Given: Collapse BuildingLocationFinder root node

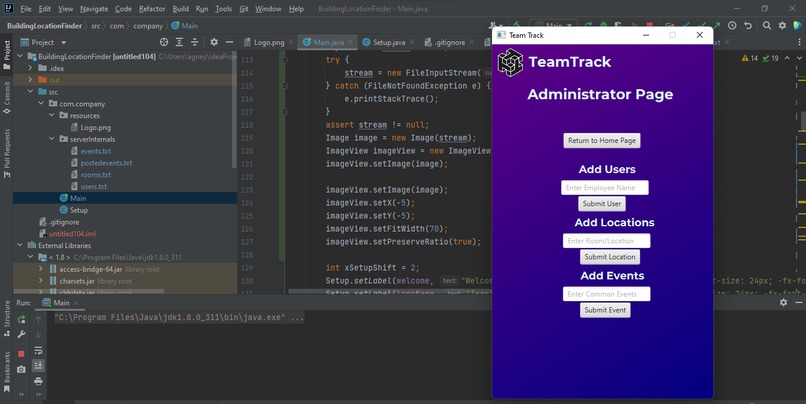Looking at the screenshot, I should pos(20,56).
